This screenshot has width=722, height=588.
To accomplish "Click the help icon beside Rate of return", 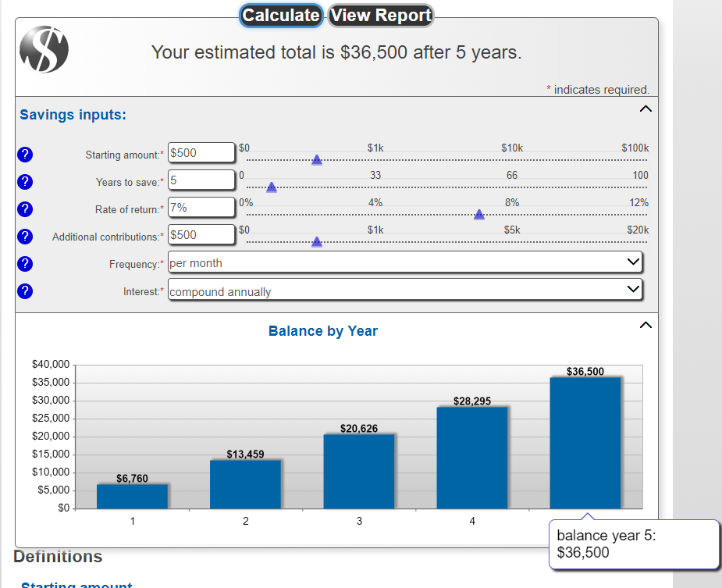I will (25, 208).
